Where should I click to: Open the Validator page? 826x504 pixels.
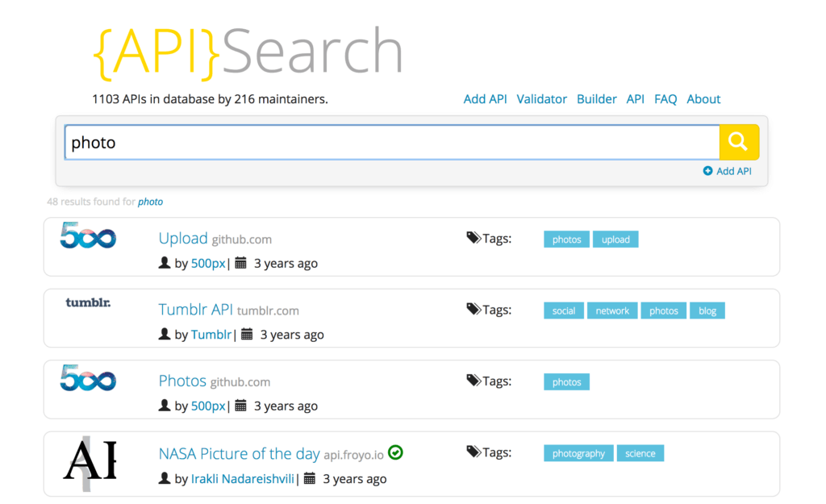[x=541, y=98]
